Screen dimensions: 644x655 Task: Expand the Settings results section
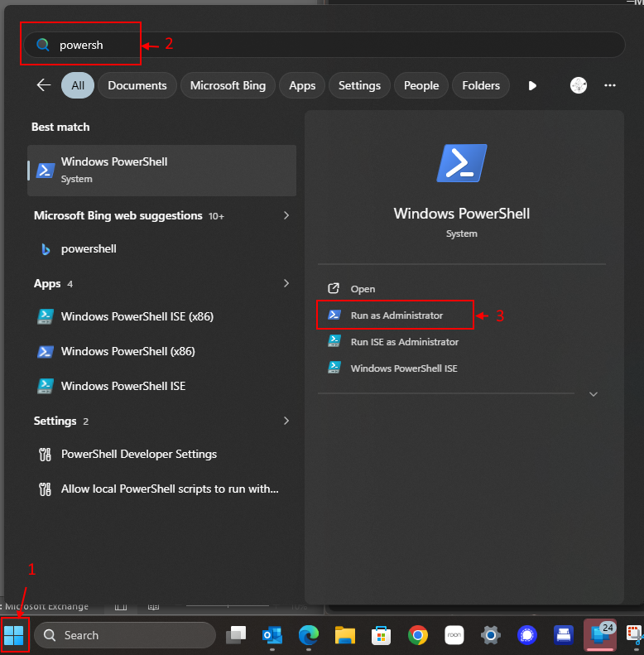[286, 421]
